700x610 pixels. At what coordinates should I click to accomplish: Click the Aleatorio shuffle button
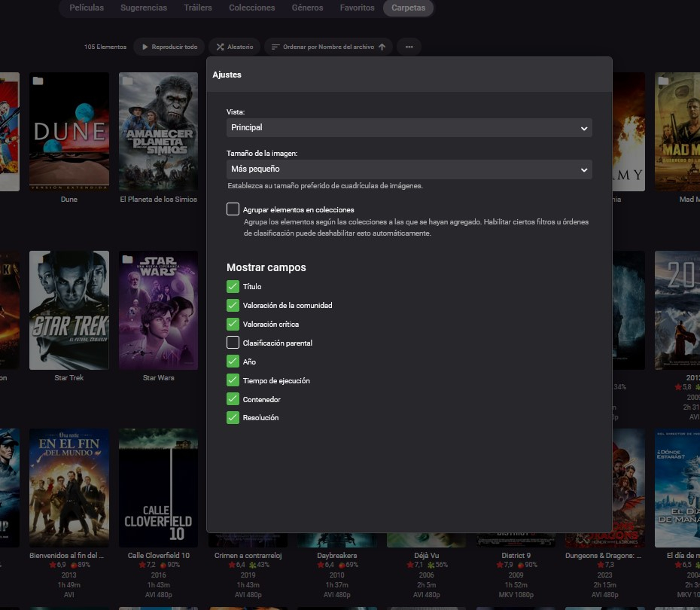(x=235, y=47)
